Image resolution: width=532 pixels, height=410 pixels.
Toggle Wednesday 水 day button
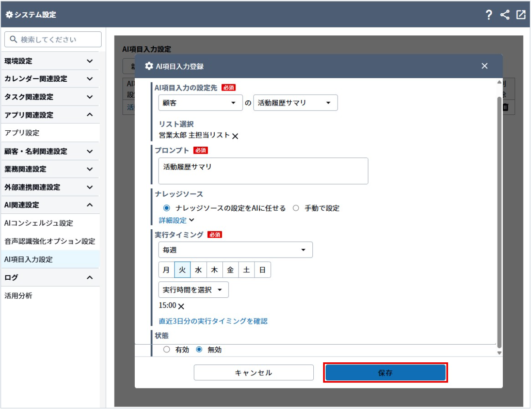coord(198,270)
